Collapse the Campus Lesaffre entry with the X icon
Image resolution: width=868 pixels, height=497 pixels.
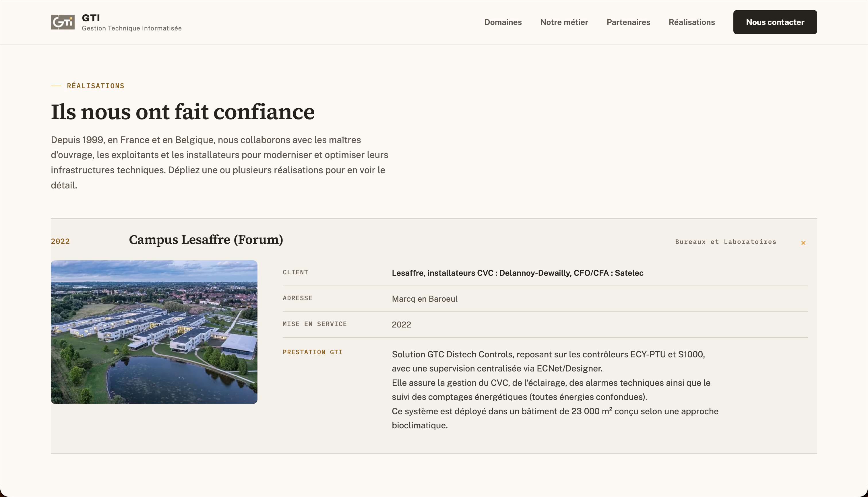pos(803,243)
